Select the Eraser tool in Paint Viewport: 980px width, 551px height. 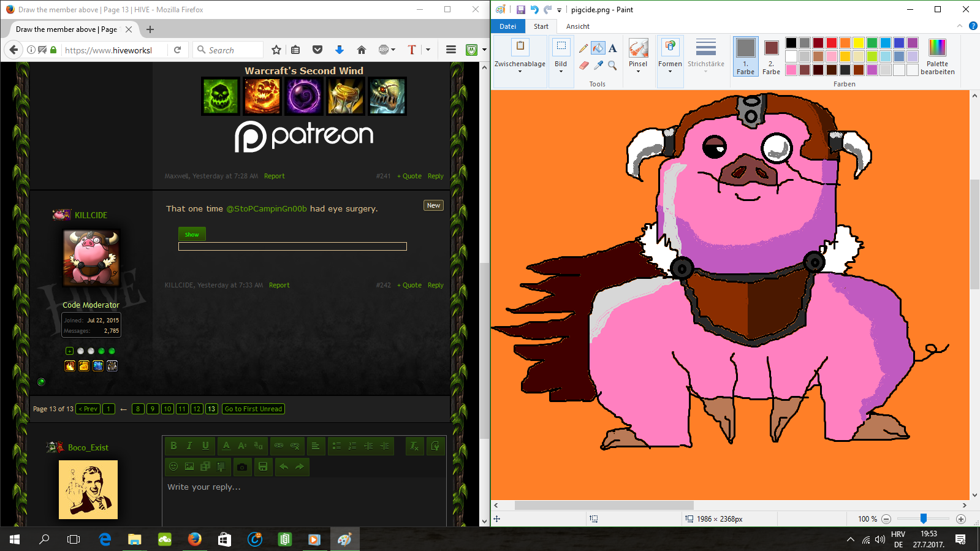(x=583, y=65)
